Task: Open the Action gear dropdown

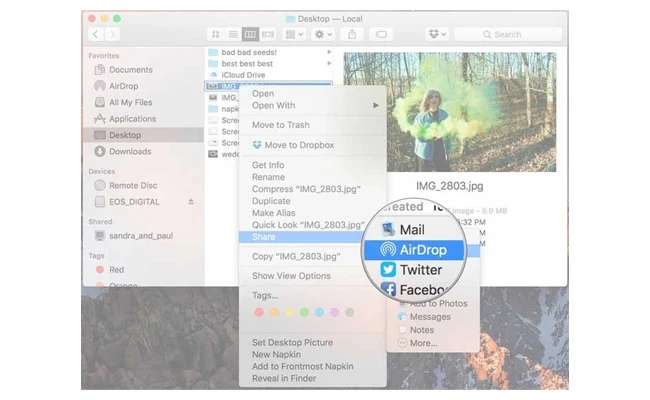Action: 323,34
